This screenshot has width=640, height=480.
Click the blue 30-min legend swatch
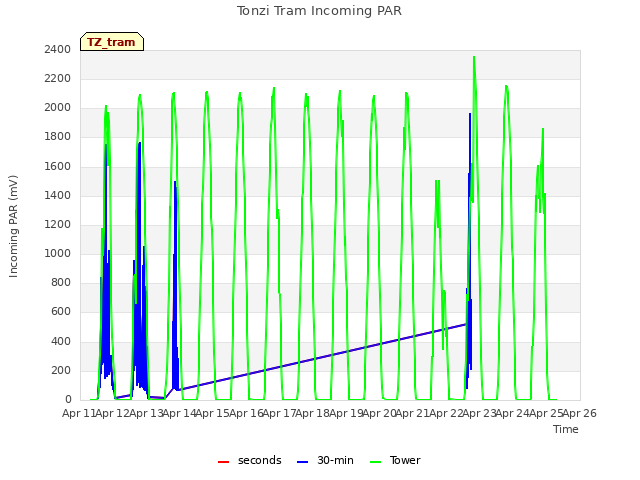[302, 462]
